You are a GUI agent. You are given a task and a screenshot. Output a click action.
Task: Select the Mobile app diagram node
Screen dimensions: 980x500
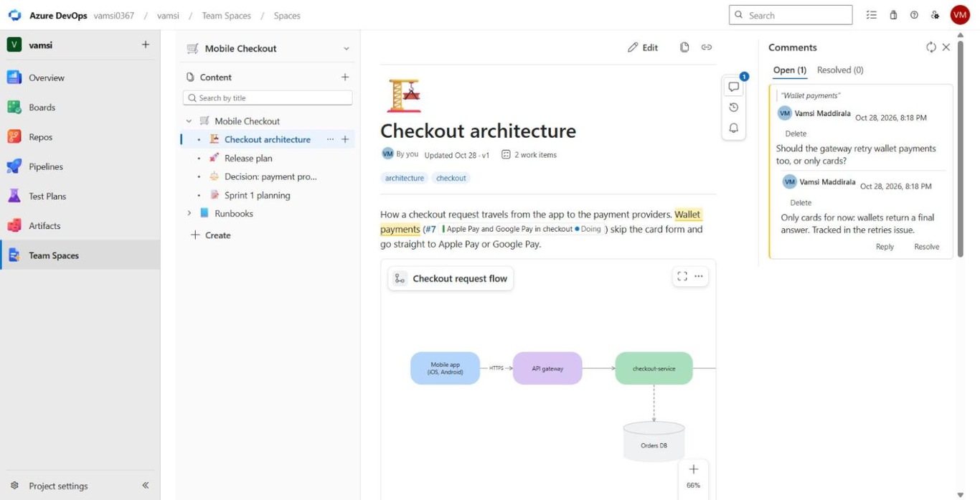click(445, 368)
